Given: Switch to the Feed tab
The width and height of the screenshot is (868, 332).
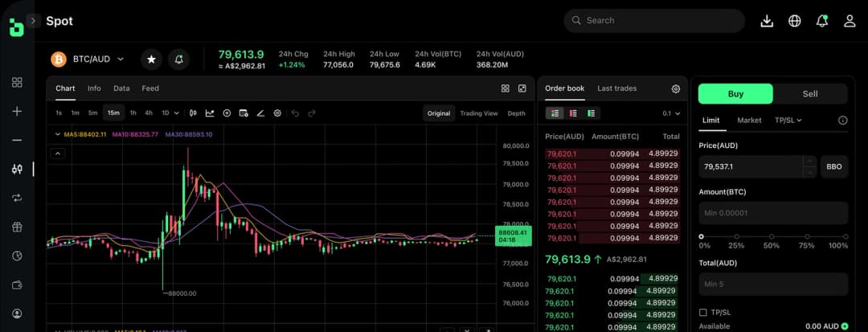Looking at the screenshot, I should (150, 88).
